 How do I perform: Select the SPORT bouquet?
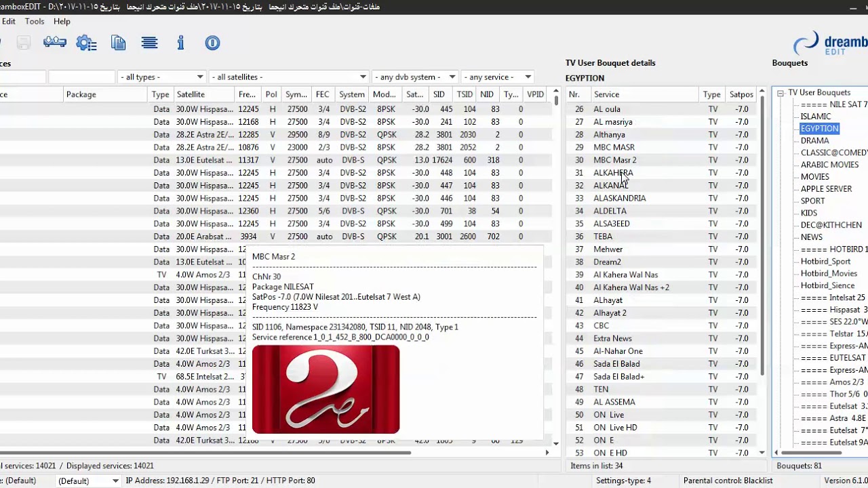click(x=812, y=201)
